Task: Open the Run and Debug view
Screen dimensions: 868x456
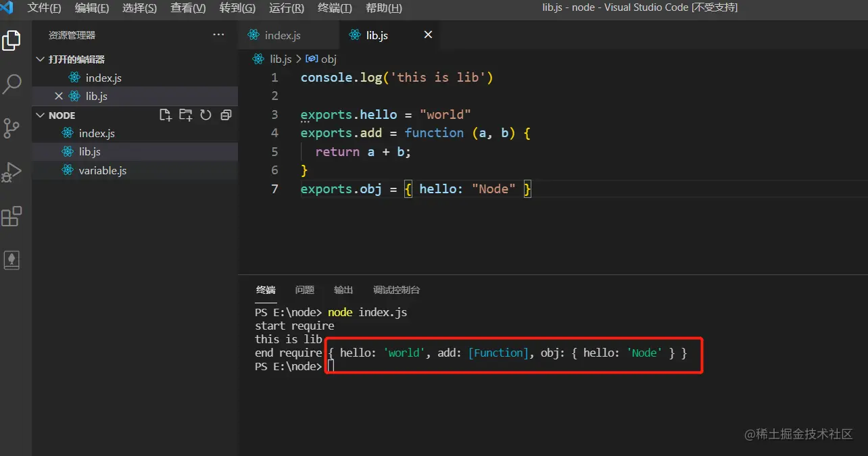Action: tap(11, 172)
